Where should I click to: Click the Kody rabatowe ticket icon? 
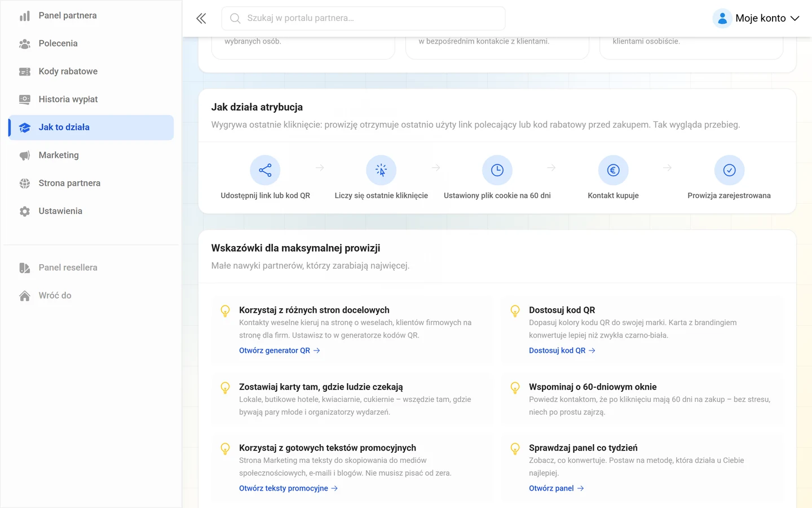[25, 72]
